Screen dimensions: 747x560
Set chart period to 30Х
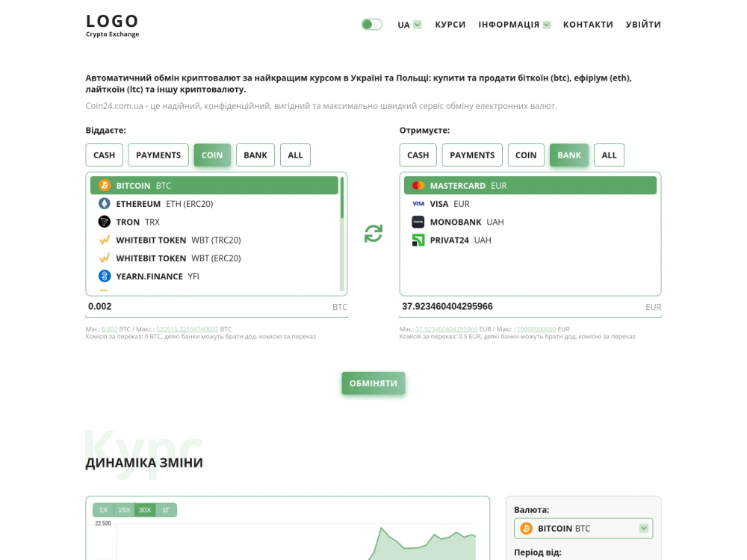click(145, 510)
